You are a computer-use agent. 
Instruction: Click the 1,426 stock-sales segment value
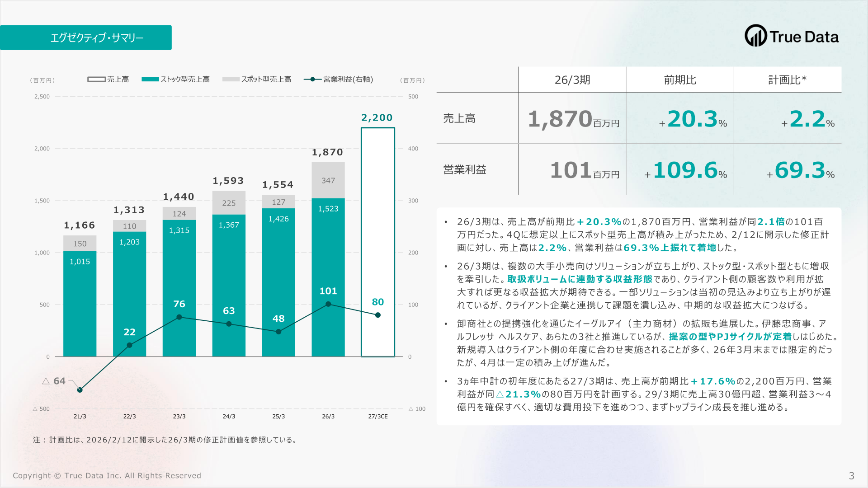pos(278,219)
